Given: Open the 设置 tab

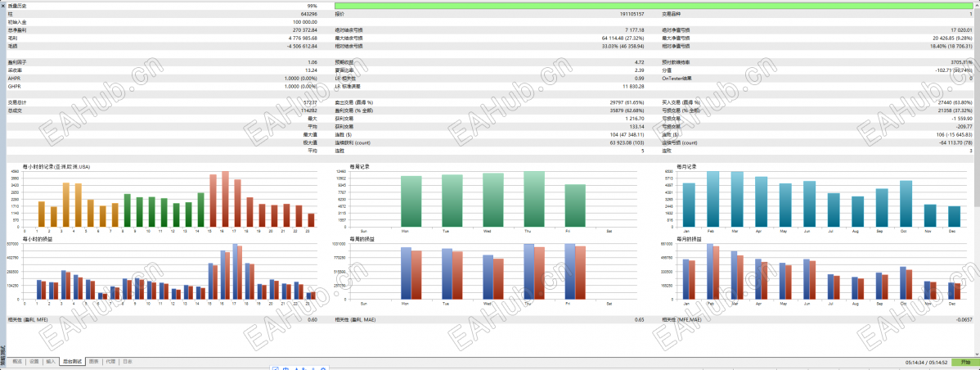Looking at the screenshot, I should point(34,361).
